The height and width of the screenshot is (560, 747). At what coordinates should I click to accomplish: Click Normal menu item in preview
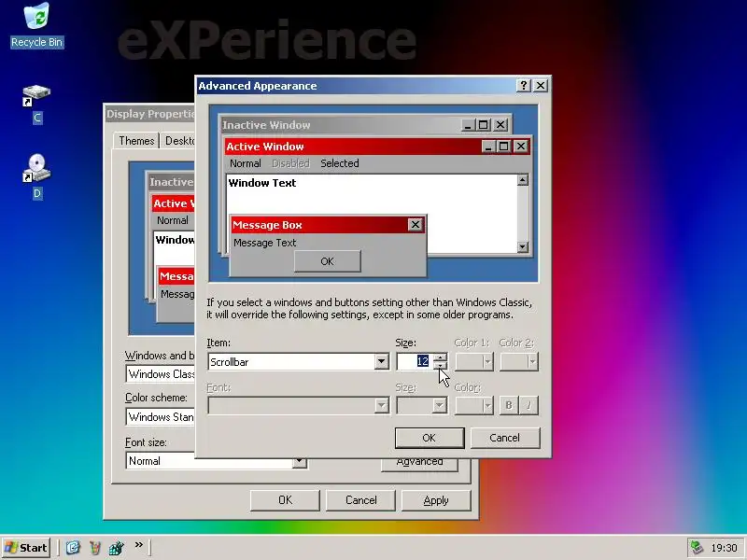(x=246, y=163)
